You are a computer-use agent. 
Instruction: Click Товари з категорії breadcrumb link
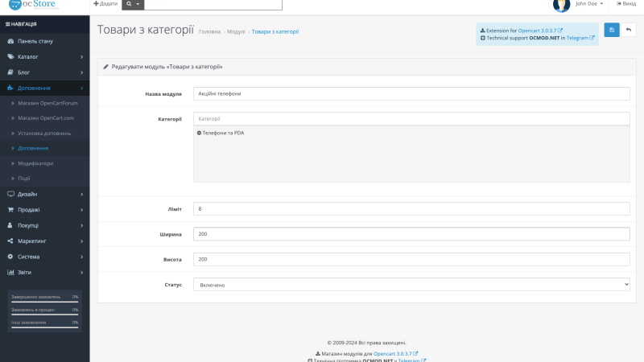(x=275, y=31)
